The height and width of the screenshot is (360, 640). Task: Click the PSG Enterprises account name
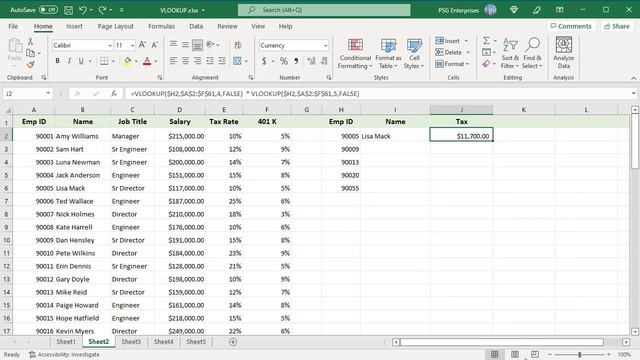coord(458,10)
